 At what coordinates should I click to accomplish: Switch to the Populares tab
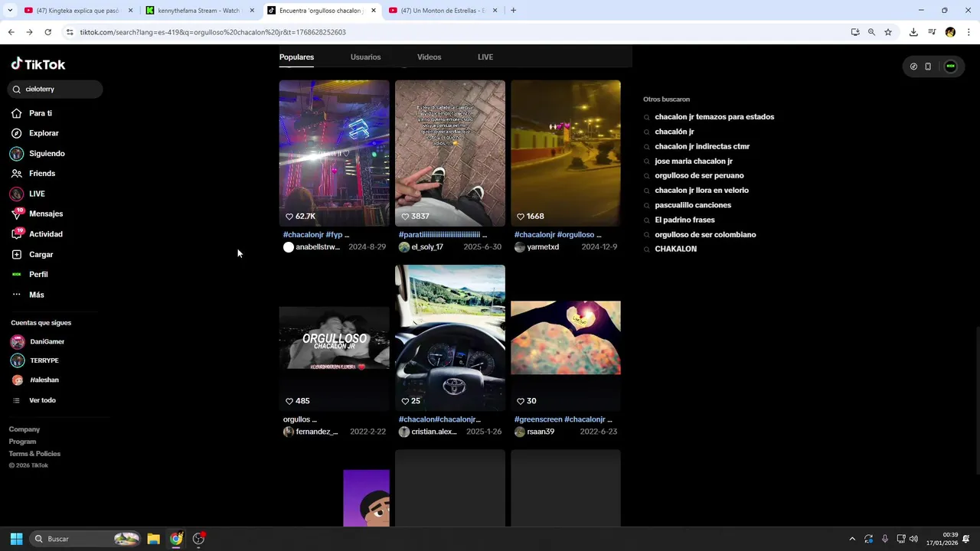[x=296, y=57]
